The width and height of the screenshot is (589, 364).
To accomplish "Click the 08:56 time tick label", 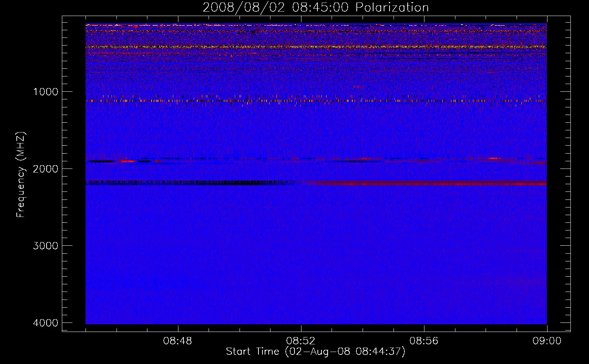I will point(424,341).
